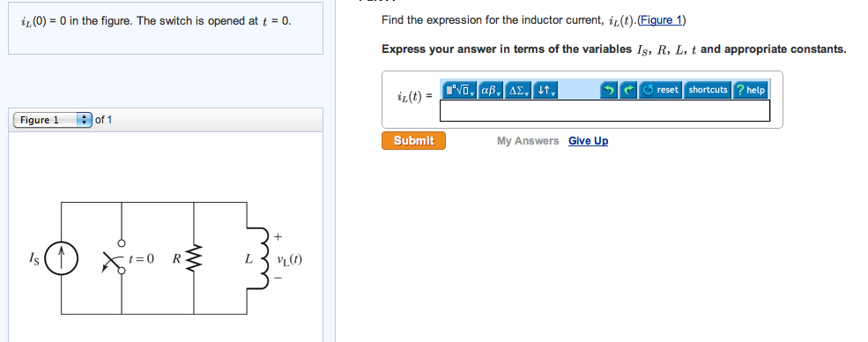
Task: Open the ΔΣ symbols palette
Action: point(519,90)
